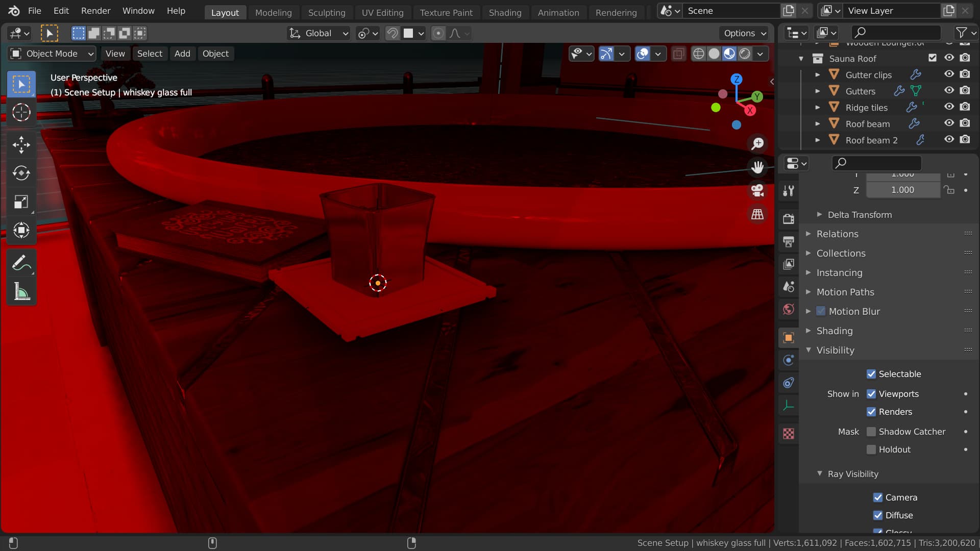Screen dimensions: 980x551
Task: Open the Add menu in viewport header
Action: pos(182,54)
